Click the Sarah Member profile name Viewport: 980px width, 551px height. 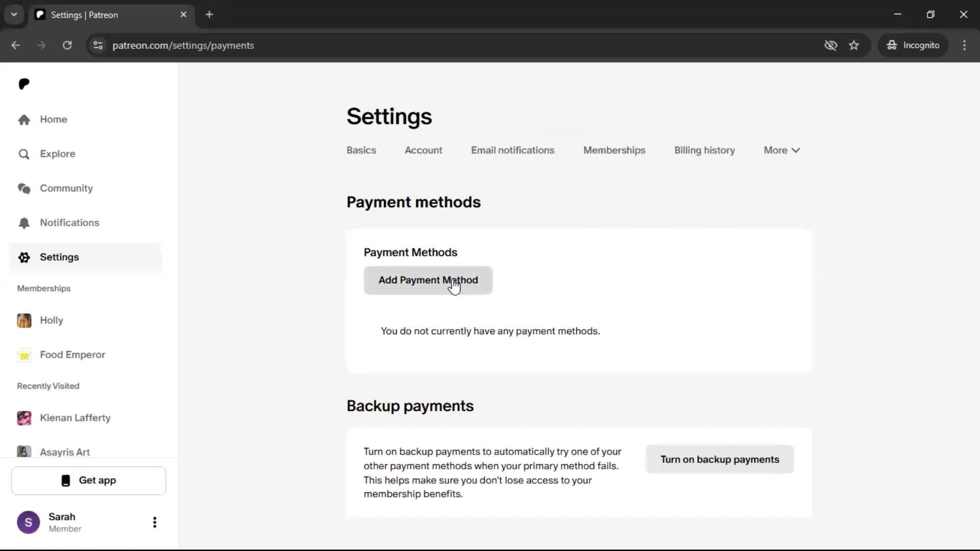coord(65,522)
